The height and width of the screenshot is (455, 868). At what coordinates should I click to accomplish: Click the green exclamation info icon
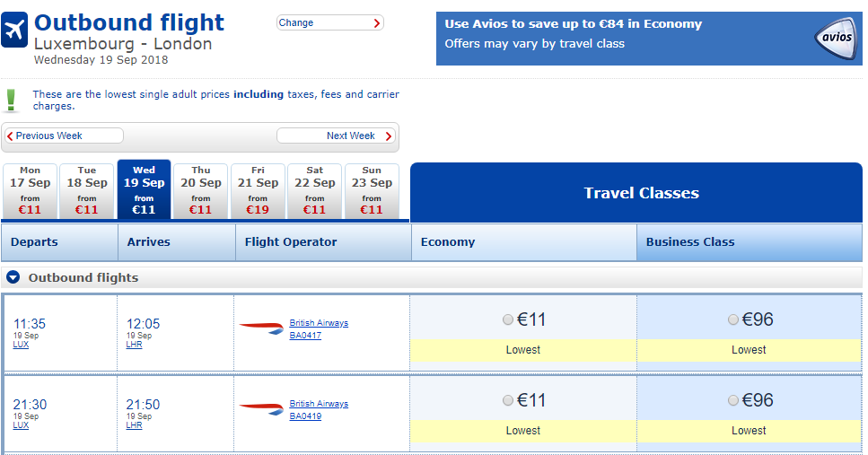pyautogui.click(x=12, y=100)
